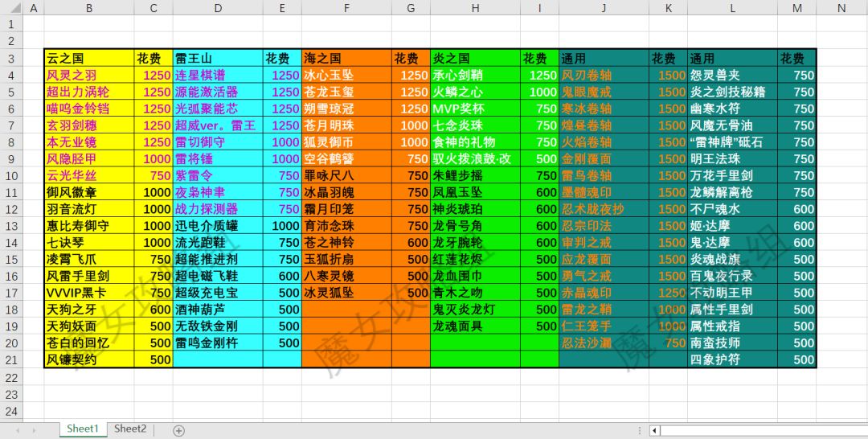Select row 22 header
Viewport: 868px width, 439px height.
coord(11,378)
